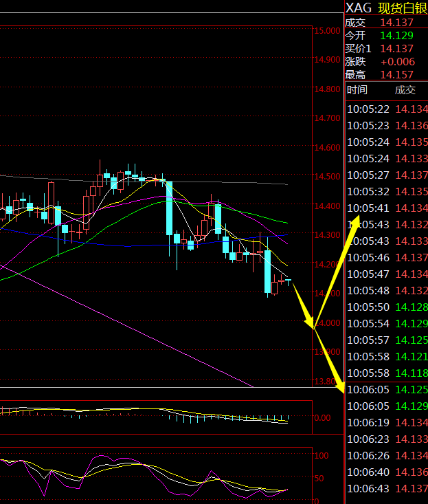The height and width of the screenshot is (504, 428).
Task: Select the 14.137 value beside 买价1
Action: click(x=396, y=49)
